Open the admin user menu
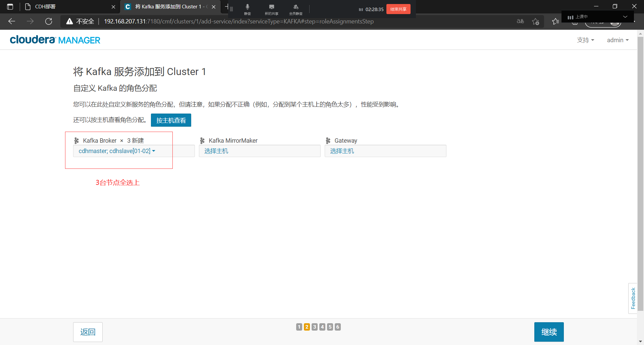The width and height of the screenshot is (644, 345). pos(618,40)
